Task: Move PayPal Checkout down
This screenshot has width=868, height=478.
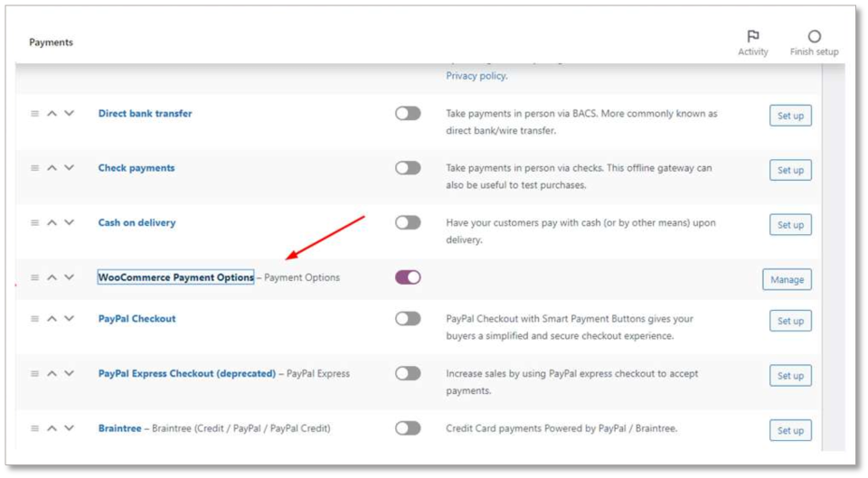Action: pyautogui.click(x=70, y=319)
